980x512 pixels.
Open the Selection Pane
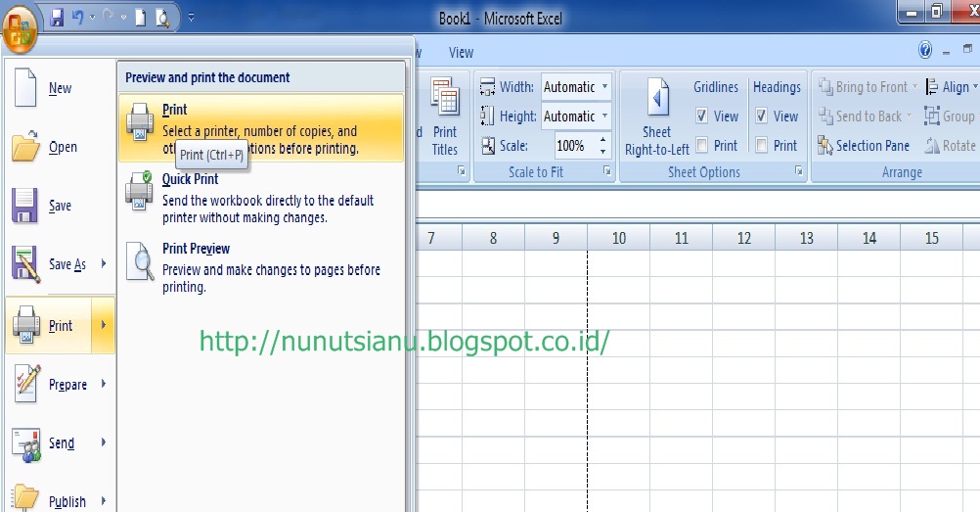[x=864, y=146]
